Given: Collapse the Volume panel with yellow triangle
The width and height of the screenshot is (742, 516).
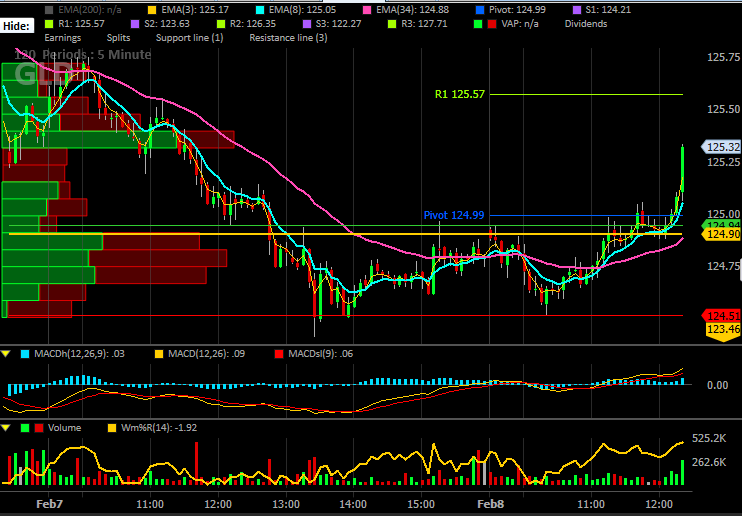Looking at the screenshot, I should [x=6, y=428].
